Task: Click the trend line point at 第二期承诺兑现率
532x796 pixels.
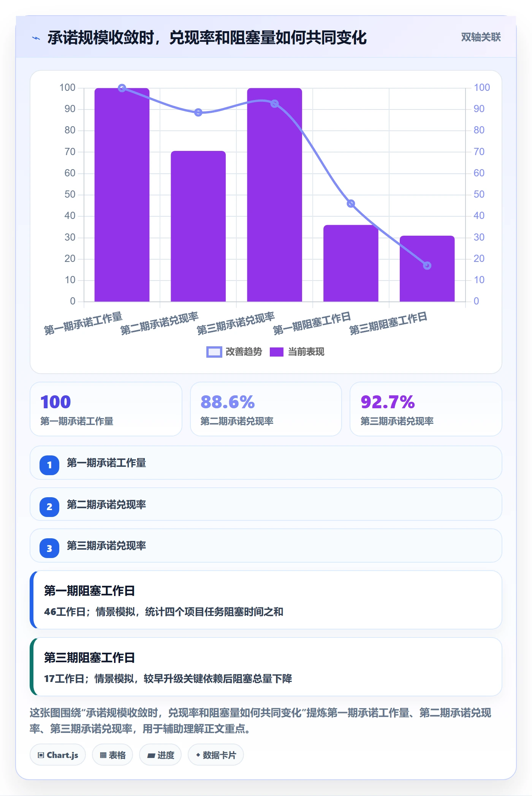Action: [x=198, y=113]
